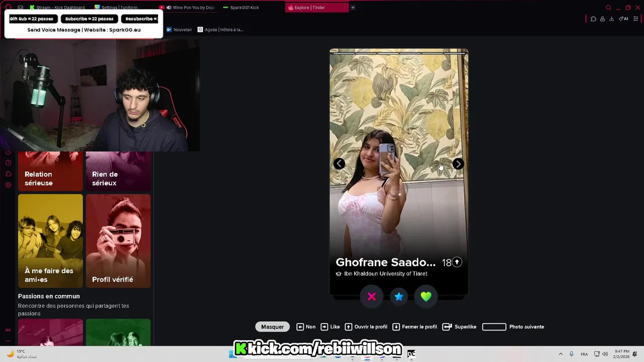Add a new browser tab
644x362 pixels.
pyautogui.click(x=353, y=8)
